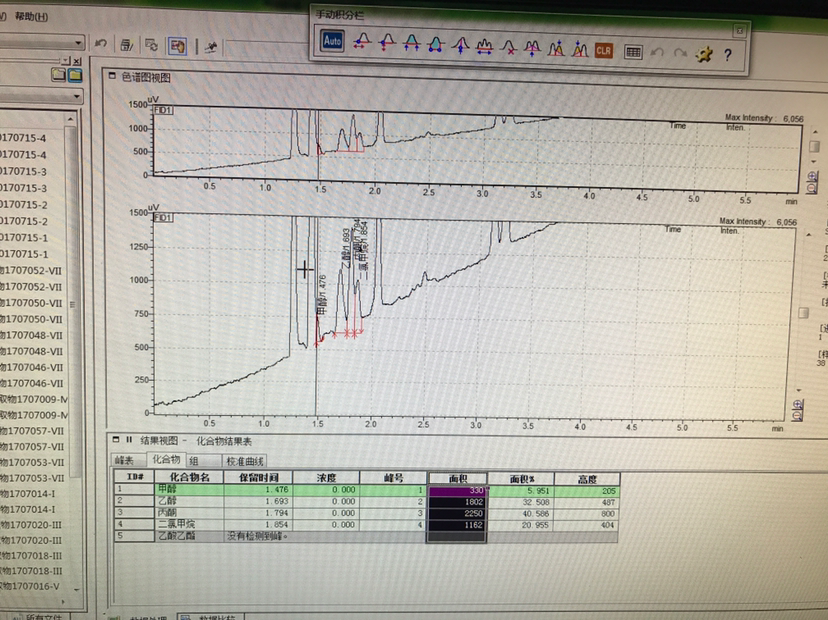Open the top-left toolbar combo box dropdown

pyautogui.click(x=78, y=42)
